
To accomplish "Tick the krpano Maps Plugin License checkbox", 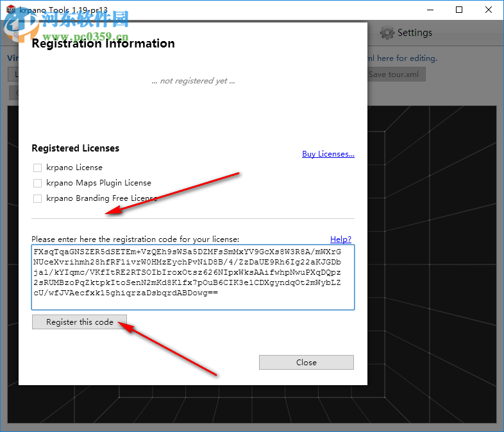I will coord(37,183).
